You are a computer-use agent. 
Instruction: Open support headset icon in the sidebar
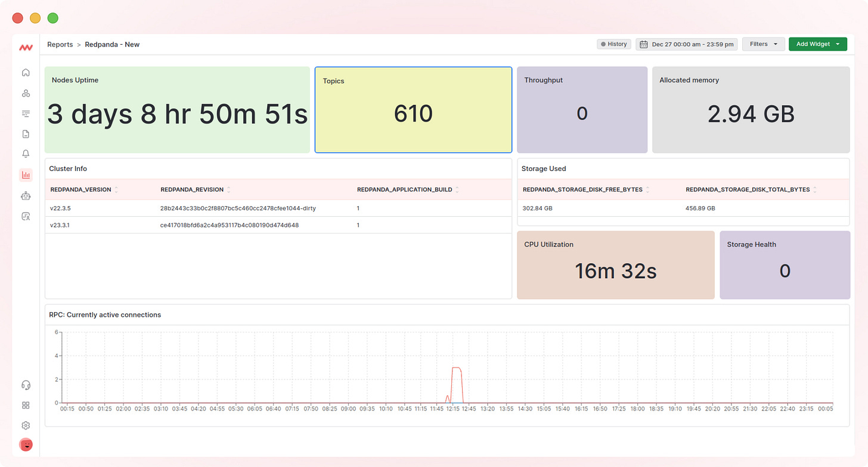point(26,385)
